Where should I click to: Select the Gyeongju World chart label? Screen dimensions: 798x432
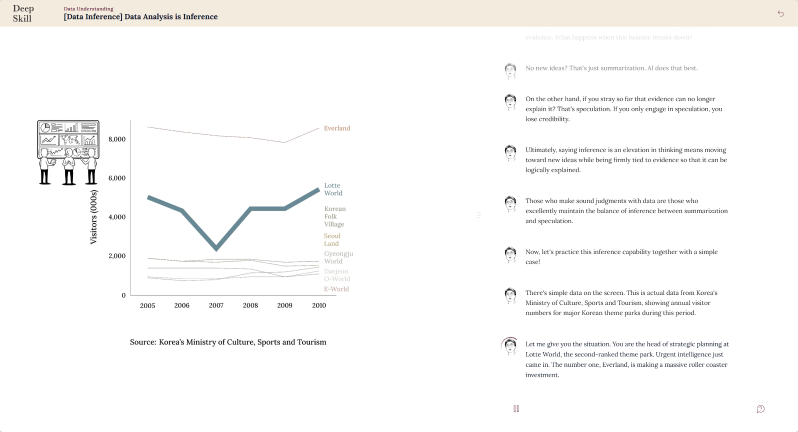pos(338,257)
